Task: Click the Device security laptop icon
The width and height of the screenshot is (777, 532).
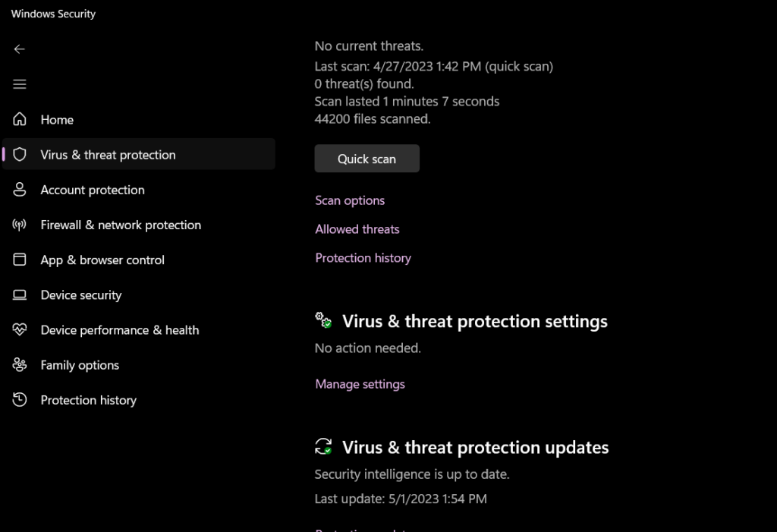Action: tap(20, 295)
